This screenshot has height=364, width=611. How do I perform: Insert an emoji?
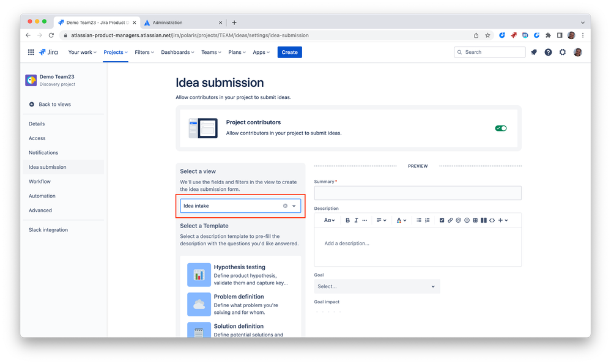click(x=467, y=220)
